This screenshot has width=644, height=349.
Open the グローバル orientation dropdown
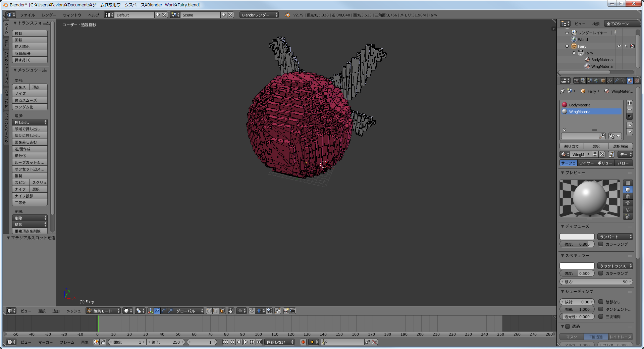tap(190, 311)
